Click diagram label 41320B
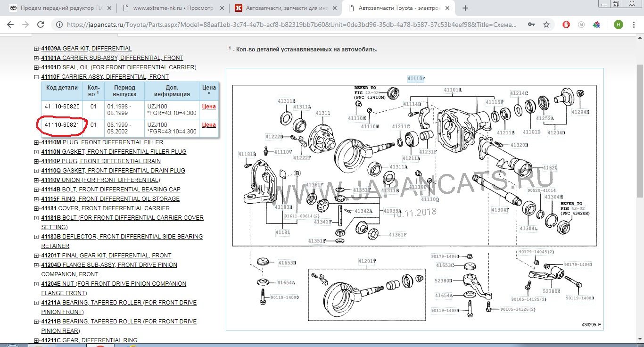Image resolution: width=644 pixels, height=347 pixels. coord(519,145)
